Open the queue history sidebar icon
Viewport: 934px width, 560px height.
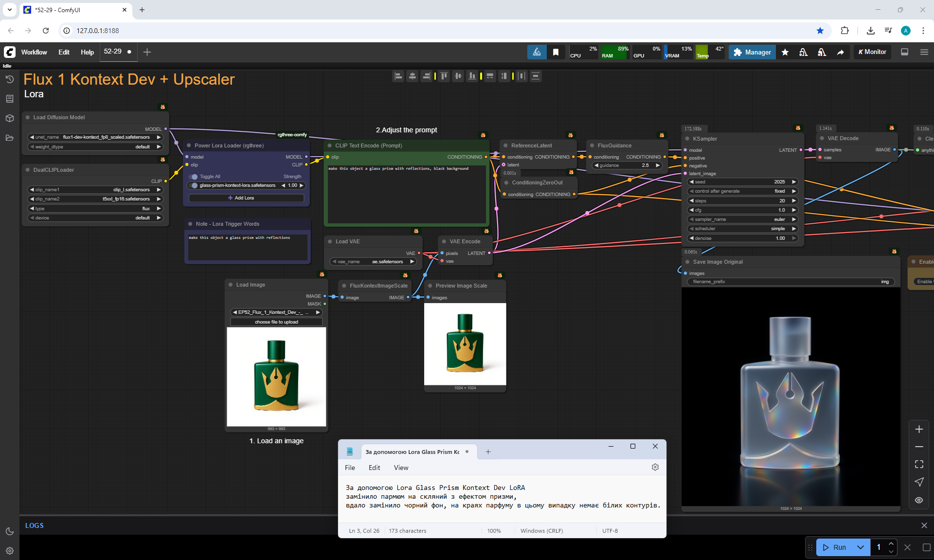point(9,79)
